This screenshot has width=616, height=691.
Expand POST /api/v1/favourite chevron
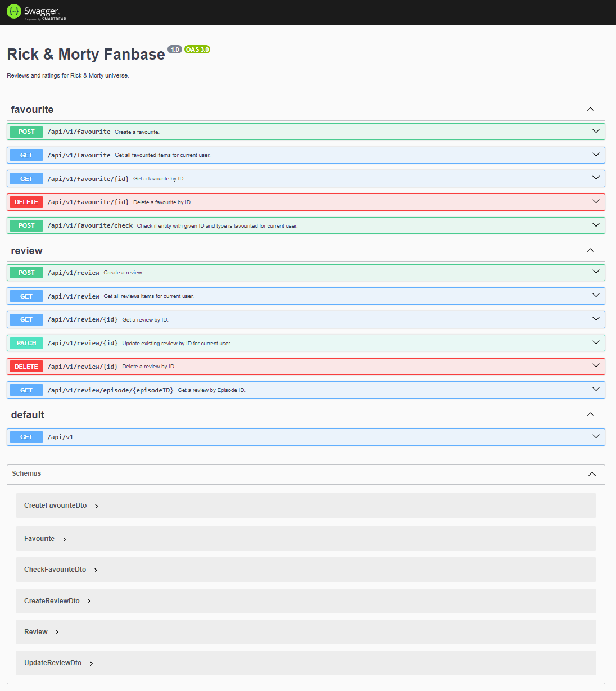pyautogui.click(x=596, y=131)
